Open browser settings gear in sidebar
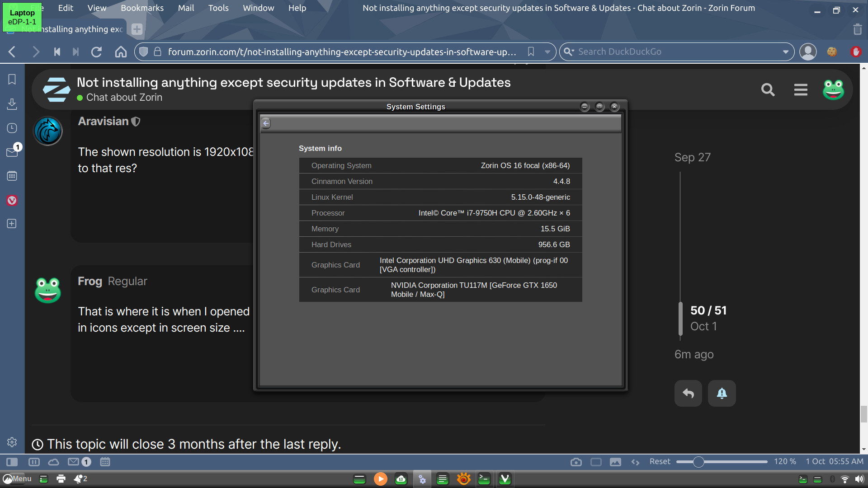Screen dimensions: 868x488 (x=12, y=442)
